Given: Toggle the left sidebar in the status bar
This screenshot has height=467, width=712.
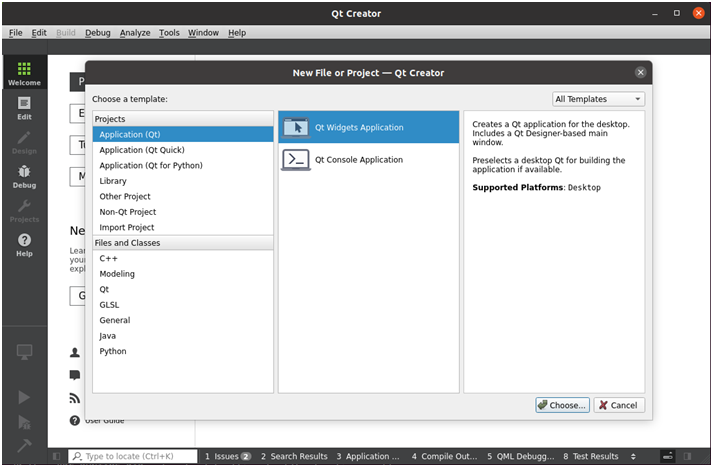Looking at the screenshot, I should point(56,456).
